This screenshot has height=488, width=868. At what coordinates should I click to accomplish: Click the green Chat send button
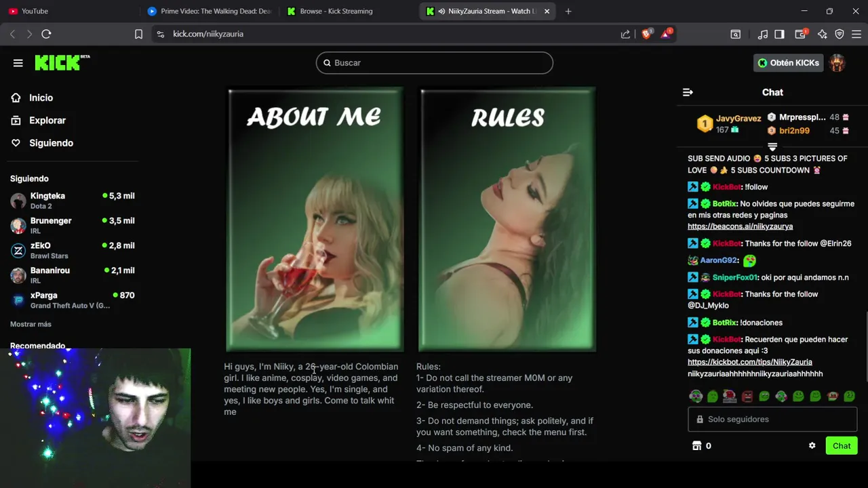pos(842,446)
